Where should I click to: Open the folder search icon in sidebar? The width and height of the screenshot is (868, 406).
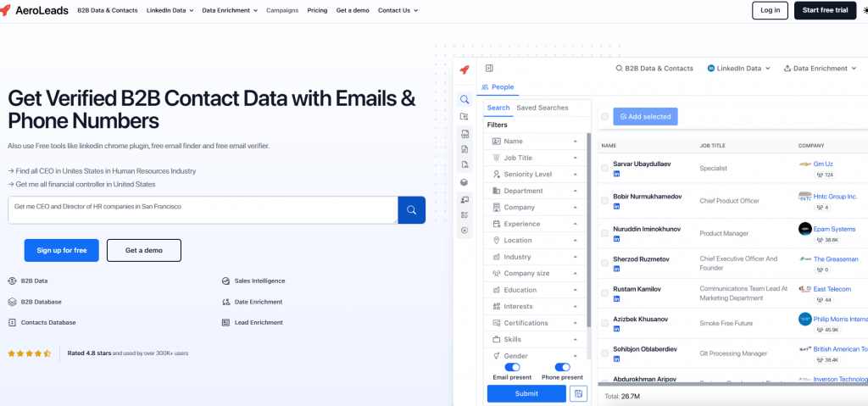pos(465,116)
